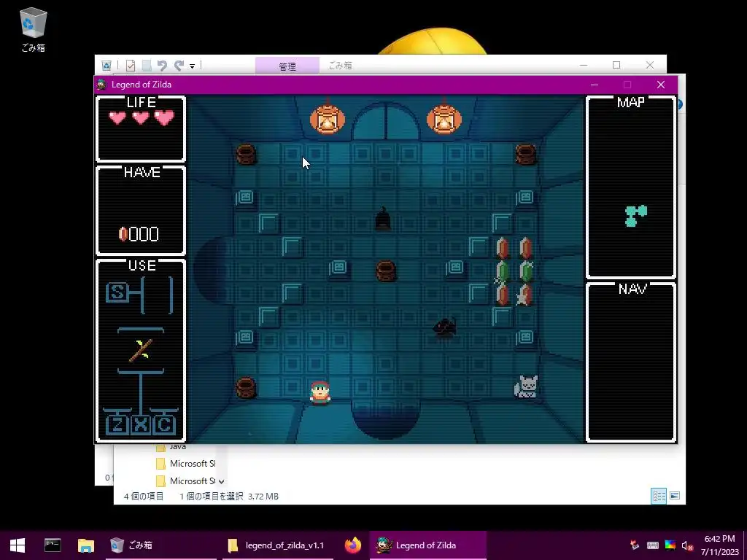Click the pot in the top-right corner
747x560 pixels.
[x=525, y=154]
